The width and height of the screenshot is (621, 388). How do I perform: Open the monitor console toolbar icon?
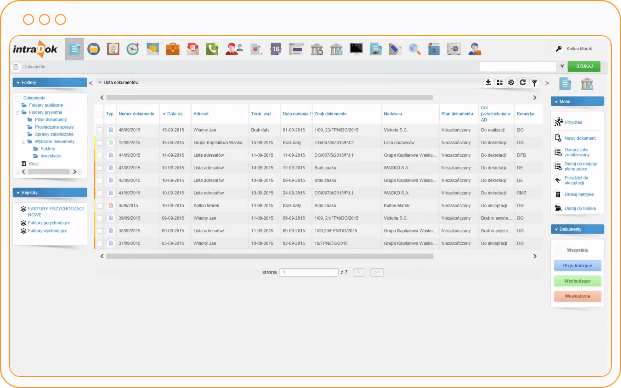pyautogui.click(x=356, y=49)
